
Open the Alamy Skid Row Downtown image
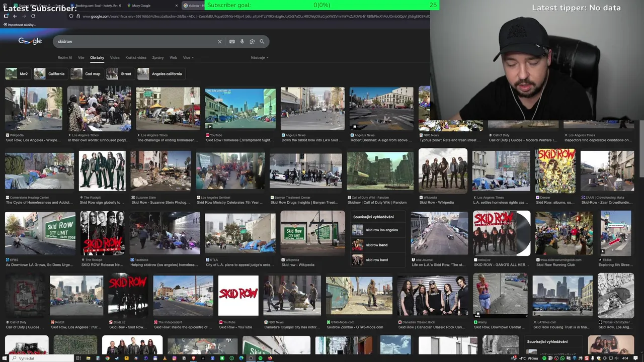point(500,295)
